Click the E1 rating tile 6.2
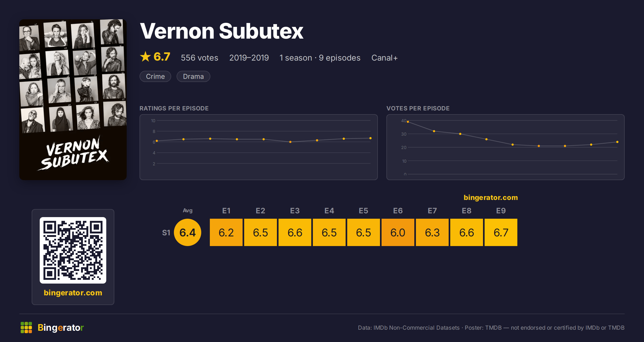Viewport: 644px width, 342px height. tap(226, 232)
